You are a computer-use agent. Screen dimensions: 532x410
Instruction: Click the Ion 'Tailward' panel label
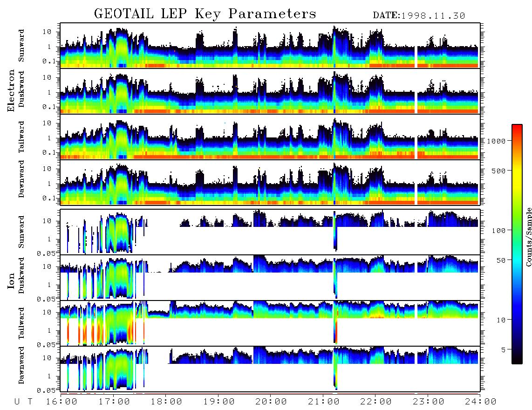pyautogui.click(x=21, y=323)
